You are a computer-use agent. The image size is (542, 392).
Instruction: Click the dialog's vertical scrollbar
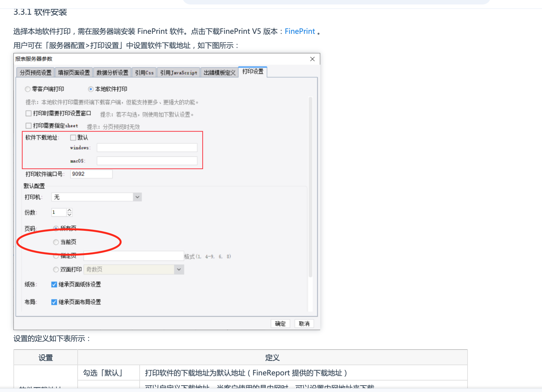[x=310, y=187]
